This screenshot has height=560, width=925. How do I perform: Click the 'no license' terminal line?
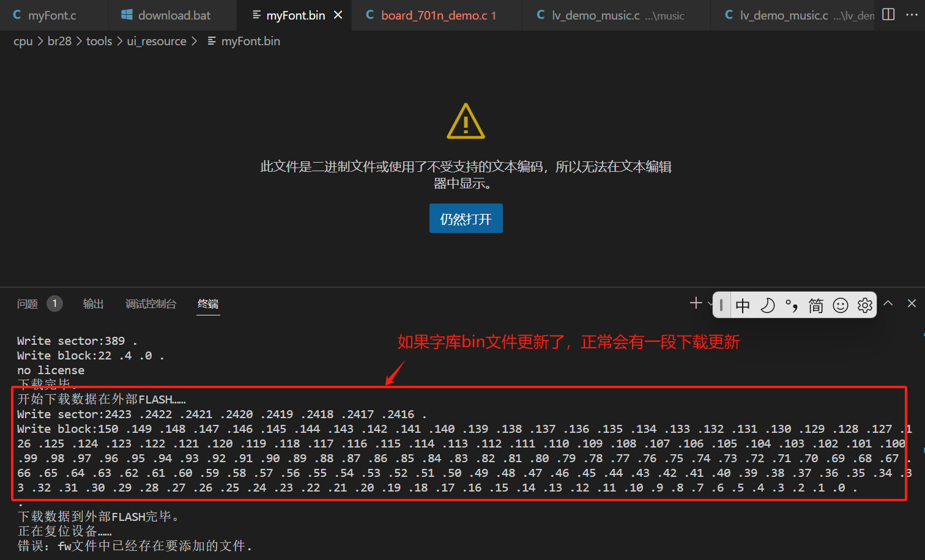(51, 370)
